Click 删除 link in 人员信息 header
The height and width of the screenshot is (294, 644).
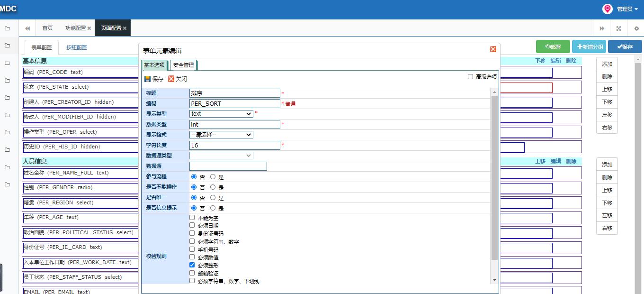[571, 161]
